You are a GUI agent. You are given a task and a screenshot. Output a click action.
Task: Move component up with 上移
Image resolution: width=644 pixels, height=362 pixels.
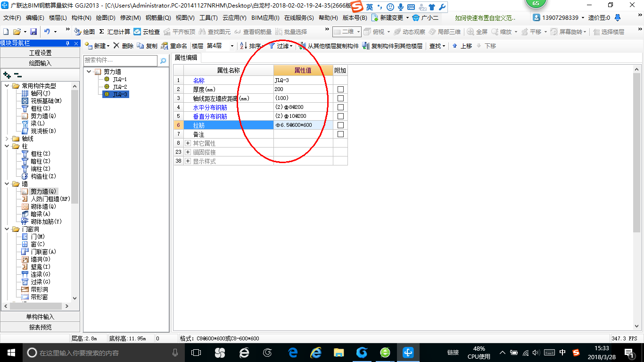click(462, 46)
